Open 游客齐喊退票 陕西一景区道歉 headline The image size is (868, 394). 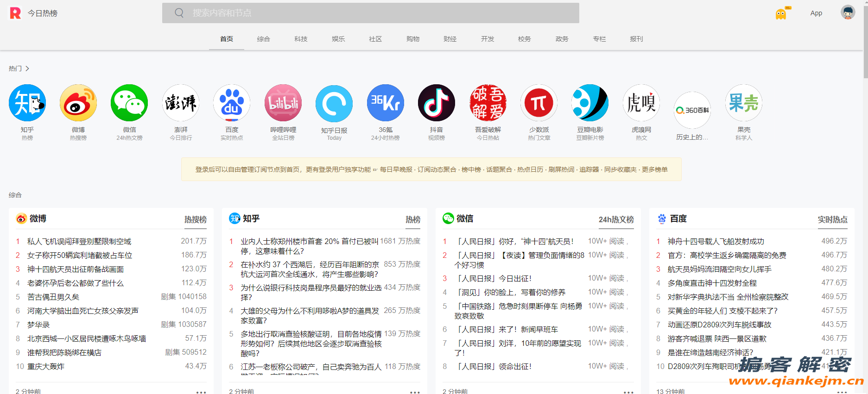tap(717, 338)
